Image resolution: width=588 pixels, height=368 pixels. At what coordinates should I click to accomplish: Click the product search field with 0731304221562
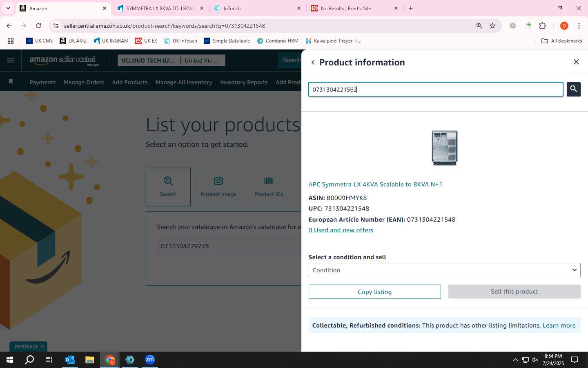pos(436,90)
